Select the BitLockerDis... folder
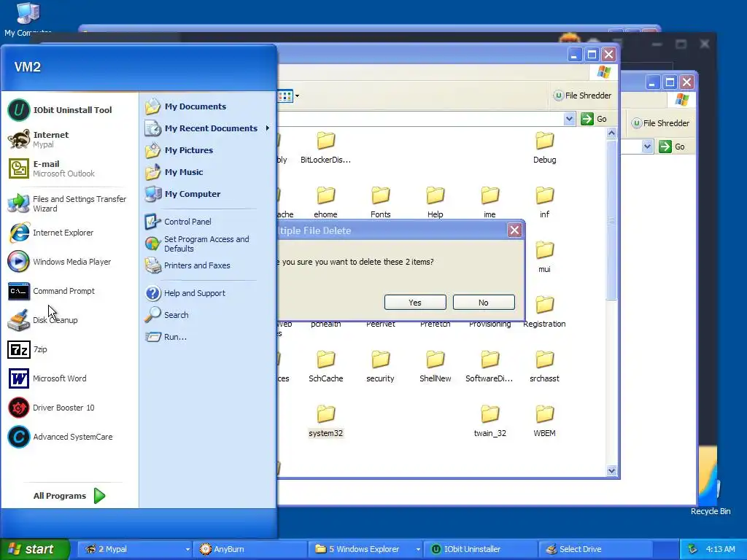 pyautogui.click(x=326, y=147)
